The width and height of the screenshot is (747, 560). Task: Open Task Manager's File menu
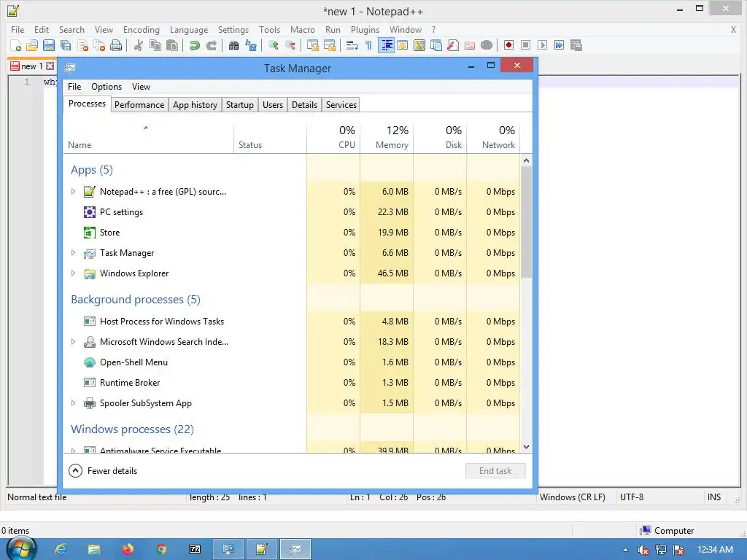tap(74, 87)
